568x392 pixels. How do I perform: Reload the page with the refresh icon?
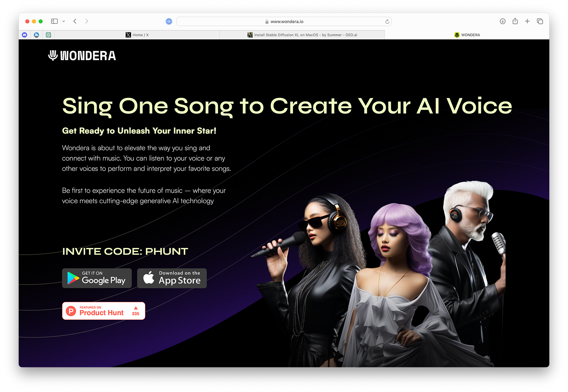click(387, 21)
